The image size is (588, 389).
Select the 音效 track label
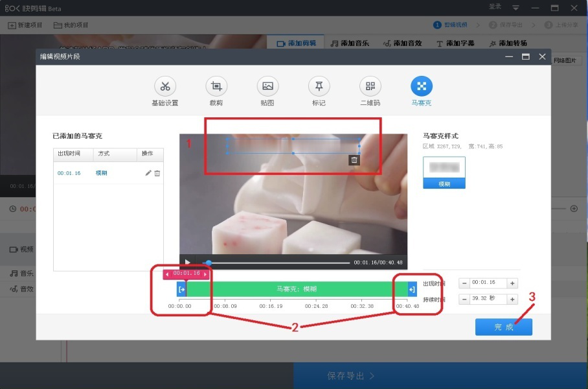21,289
